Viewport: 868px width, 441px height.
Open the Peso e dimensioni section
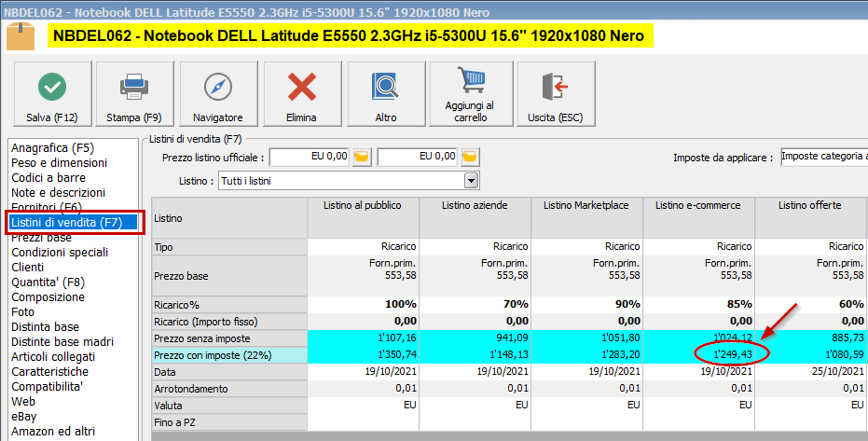coord(60,162)
